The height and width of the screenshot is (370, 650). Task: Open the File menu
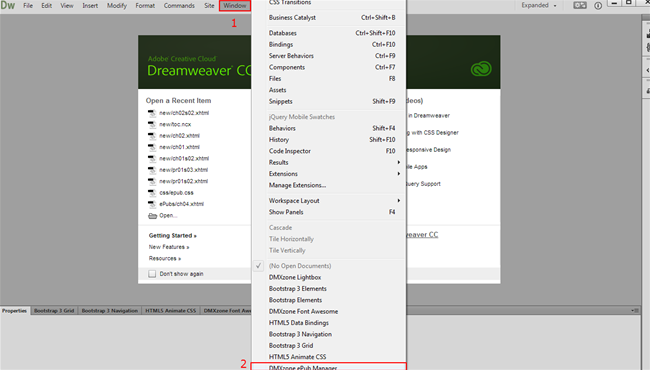[x=28, y=6]
